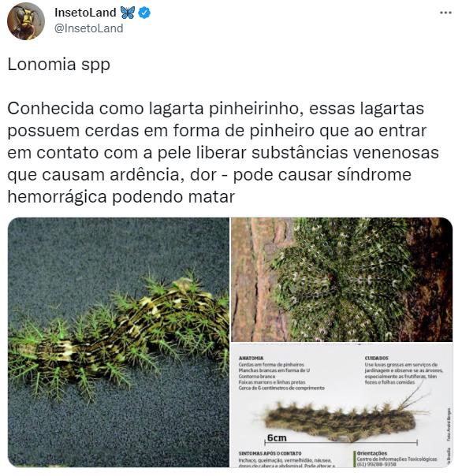
Task: View the caterpillar cluster on bark photo
Action: click(x=341, y=280)
